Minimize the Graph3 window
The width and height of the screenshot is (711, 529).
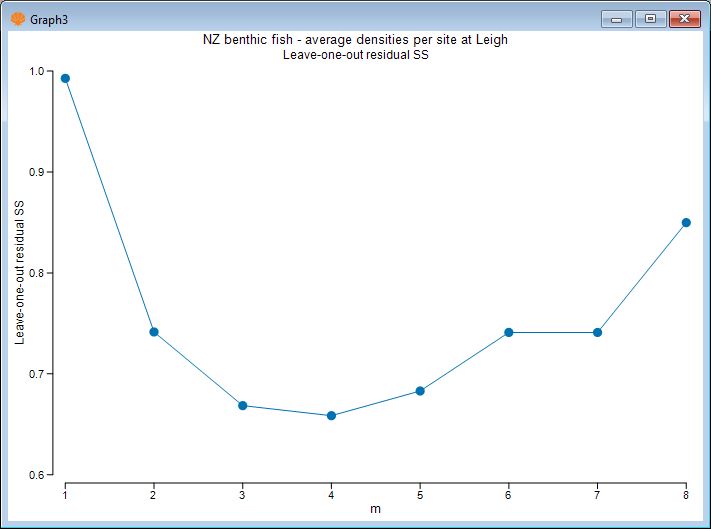tap(617, 18)
